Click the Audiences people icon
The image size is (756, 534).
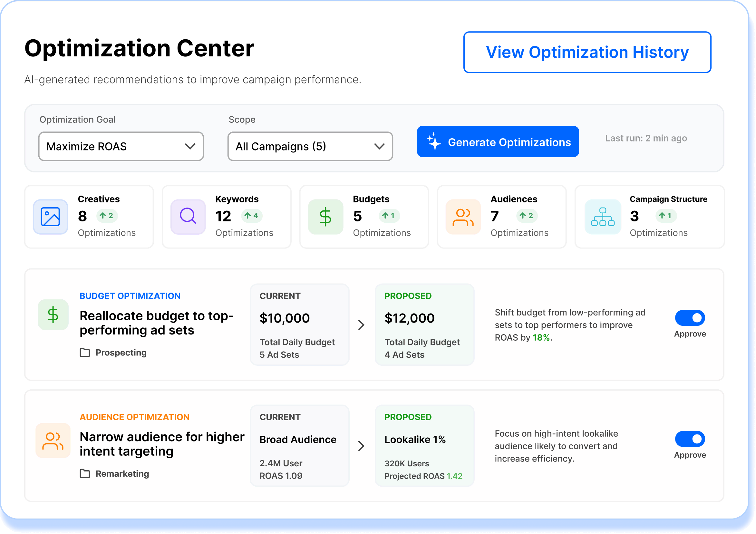[463, 217]
